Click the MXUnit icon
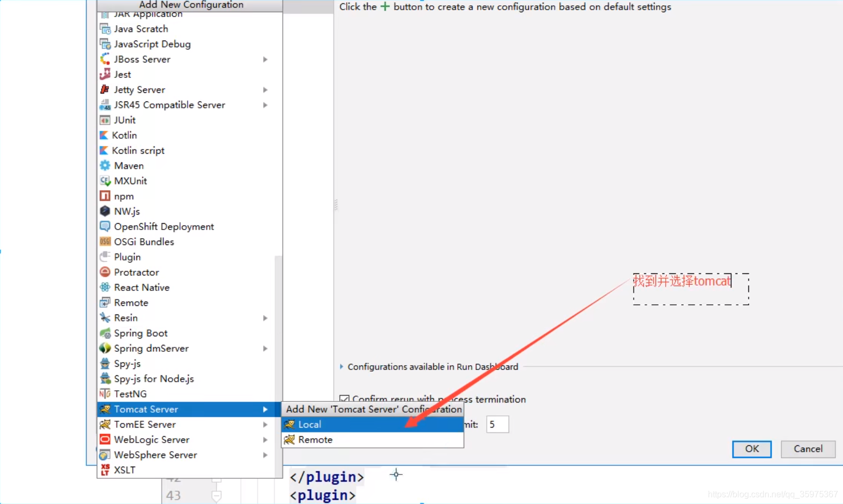 [x=105, y=181]
